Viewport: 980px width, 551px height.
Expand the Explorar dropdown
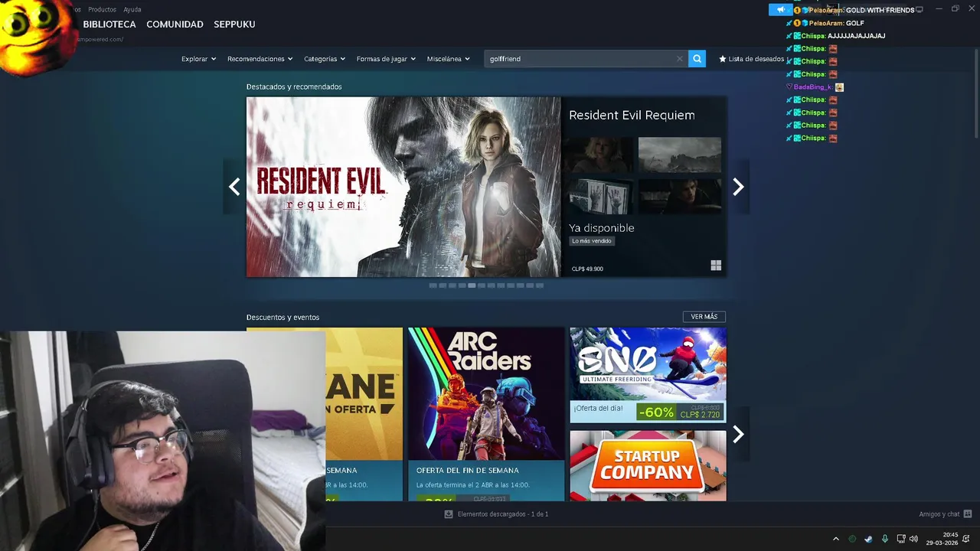[198, 59]
